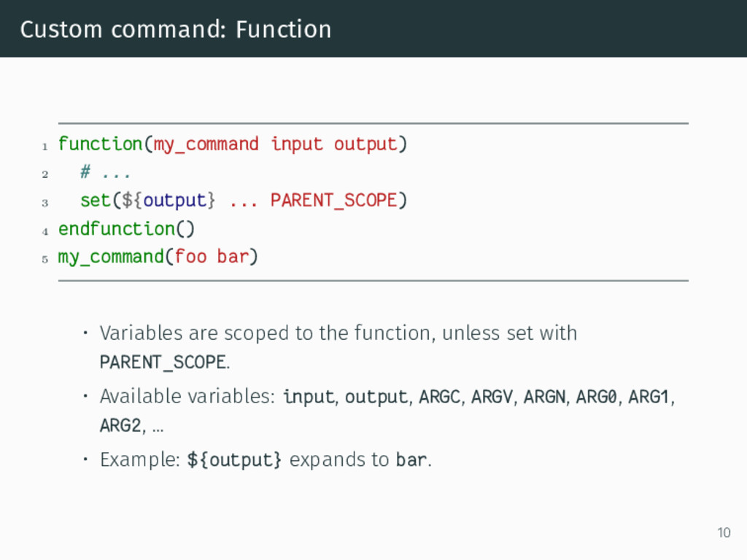Click slide page number 10

[724, 532]
